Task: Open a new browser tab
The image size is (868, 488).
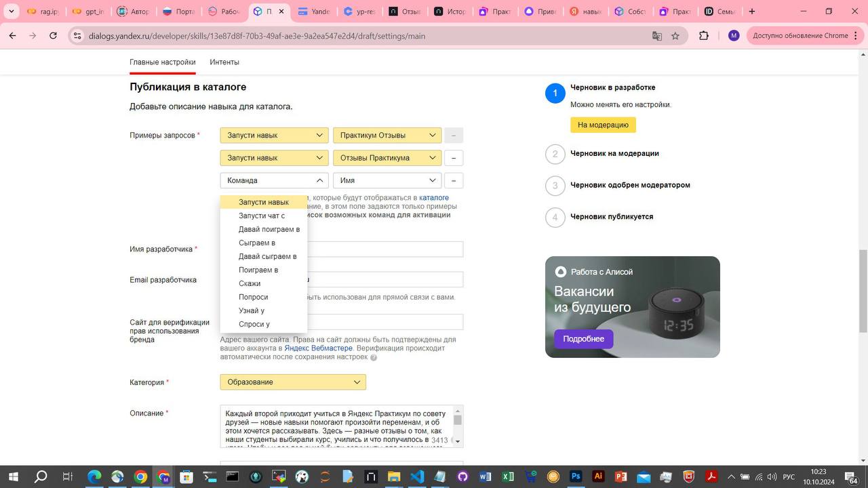Action: [x=752, y=12]
